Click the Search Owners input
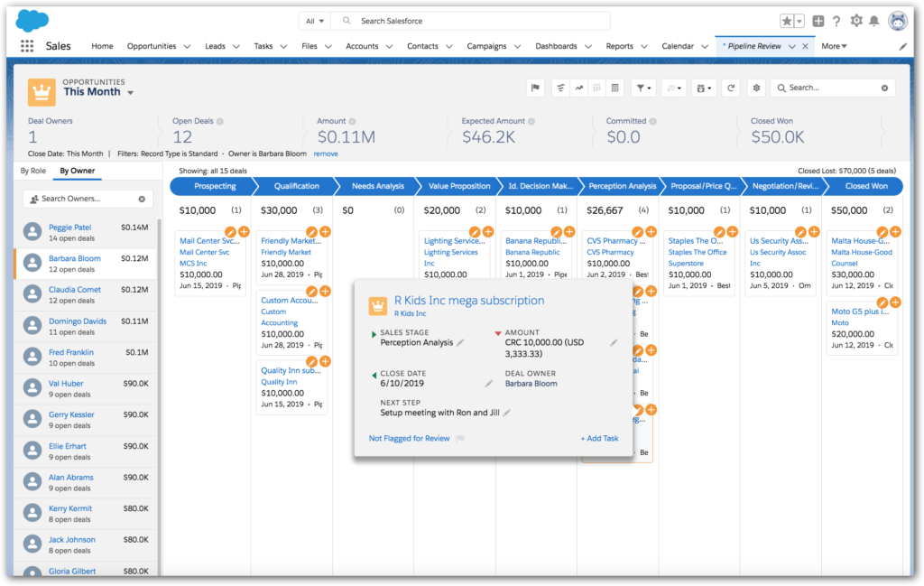This screenshot has height=586, width=924. click(88, 200)
